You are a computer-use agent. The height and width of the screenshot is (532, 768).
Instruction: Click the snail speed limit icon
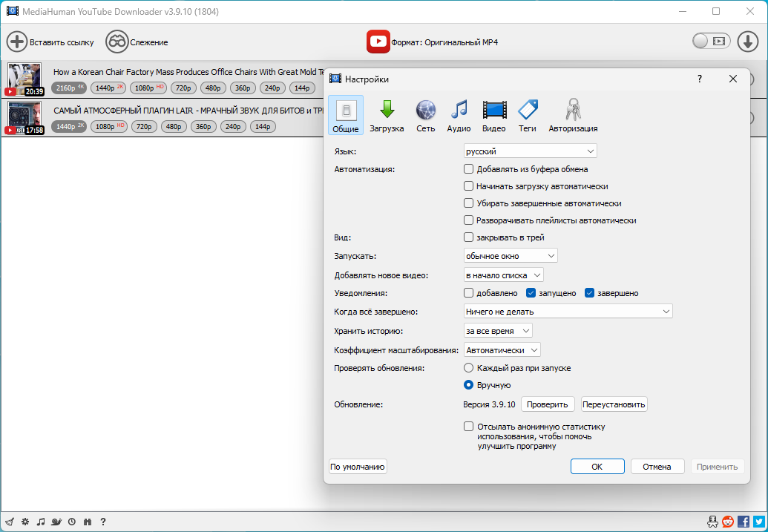point(56,522)
